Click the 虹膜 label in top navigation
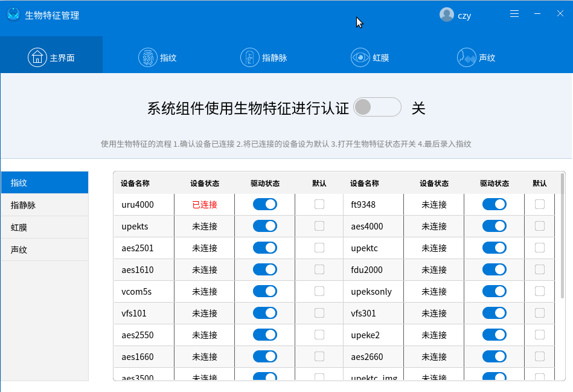 coord(381,58)
